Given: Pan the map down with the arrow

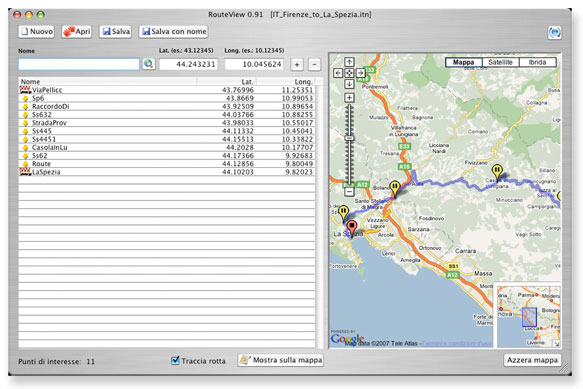Looking at the screenshot, I should [349, 84].
